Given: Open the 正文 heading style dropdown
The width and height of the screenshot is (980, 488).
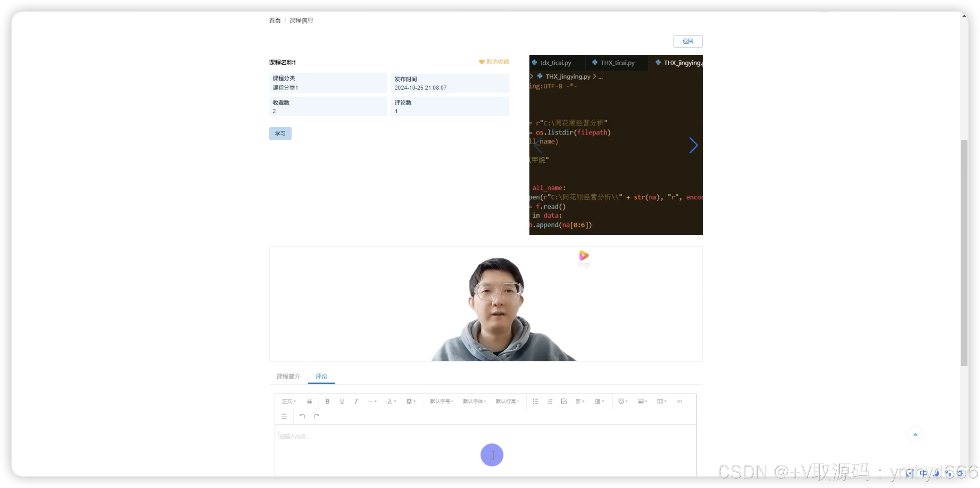Looking at the screenshot, I should click(288, 401).
